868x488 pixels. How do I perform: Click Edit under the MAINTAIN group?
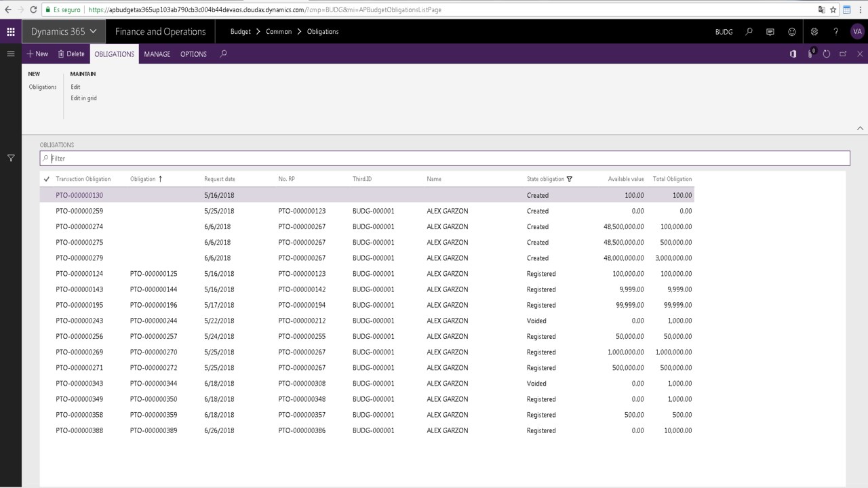75,87
